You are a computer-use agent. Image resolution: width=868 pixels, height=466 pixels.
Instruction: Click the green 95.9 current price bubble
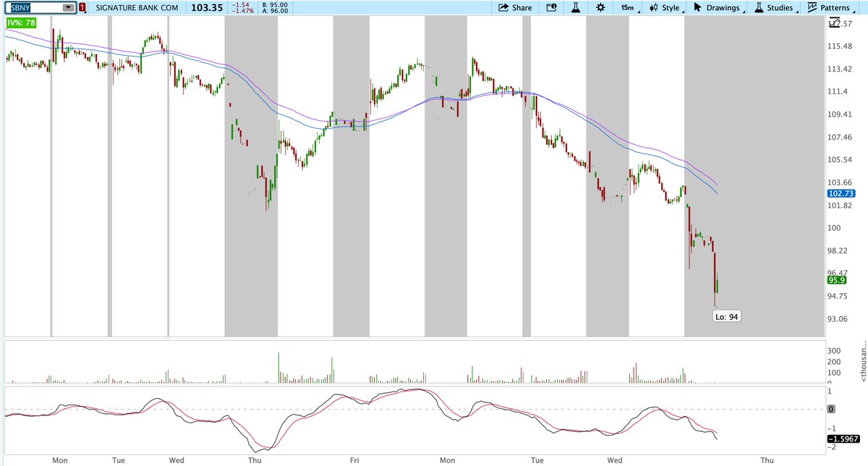tap(838, 280)
